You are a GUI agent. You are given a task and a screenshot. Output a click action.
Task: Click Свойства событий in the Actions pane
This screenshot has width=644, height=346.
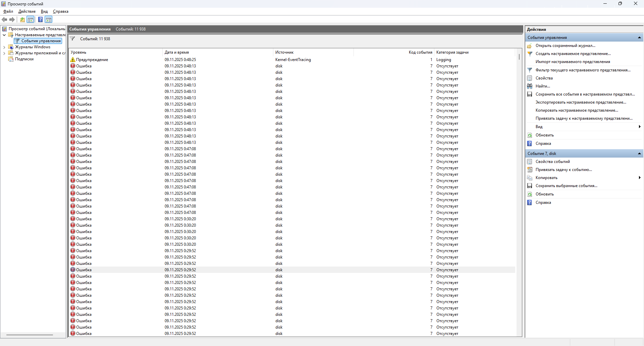552,162
